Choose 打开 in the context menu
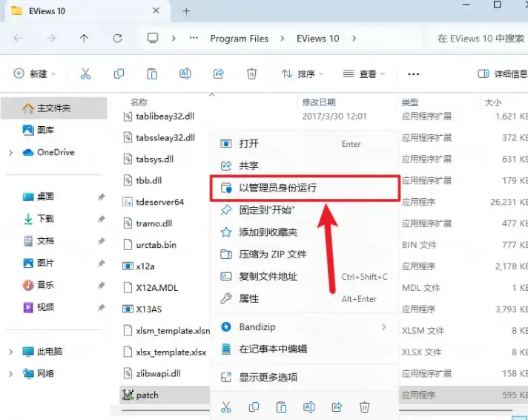The height and width of the screenshot is (420, 528). (x=304, y=144)
